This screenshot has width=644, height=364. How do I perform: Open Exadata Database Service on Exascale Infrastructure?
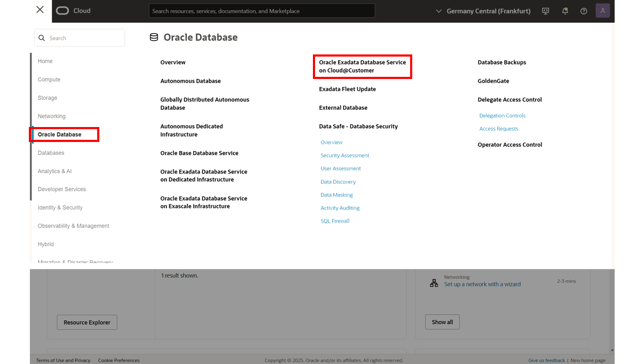203,202
